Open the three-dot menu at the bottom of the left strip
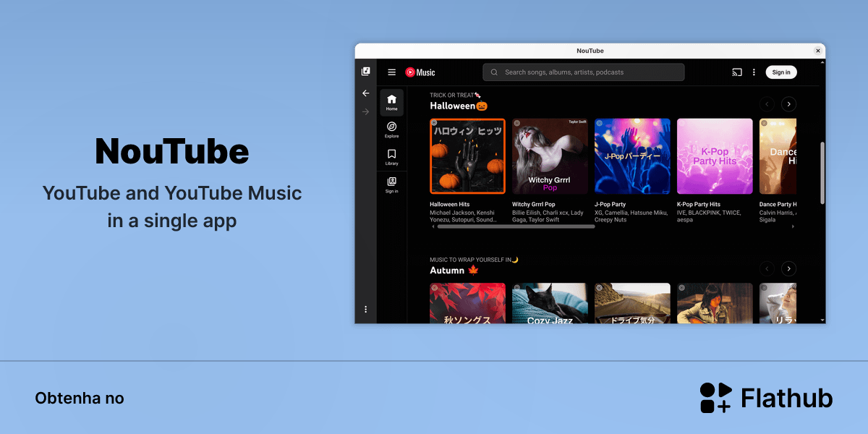Screen dimensions: 868x434 click(366, 309)
